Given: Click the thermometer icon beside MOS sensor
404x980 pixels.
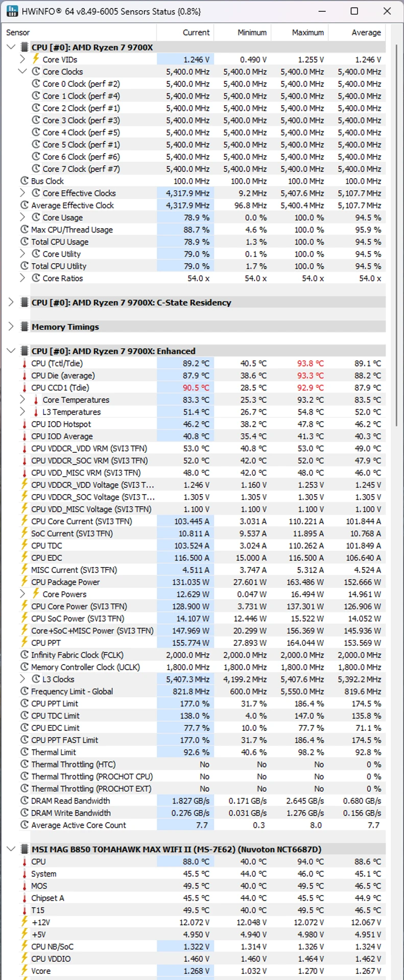Looking at the screenshot, I should coord(24,886).
